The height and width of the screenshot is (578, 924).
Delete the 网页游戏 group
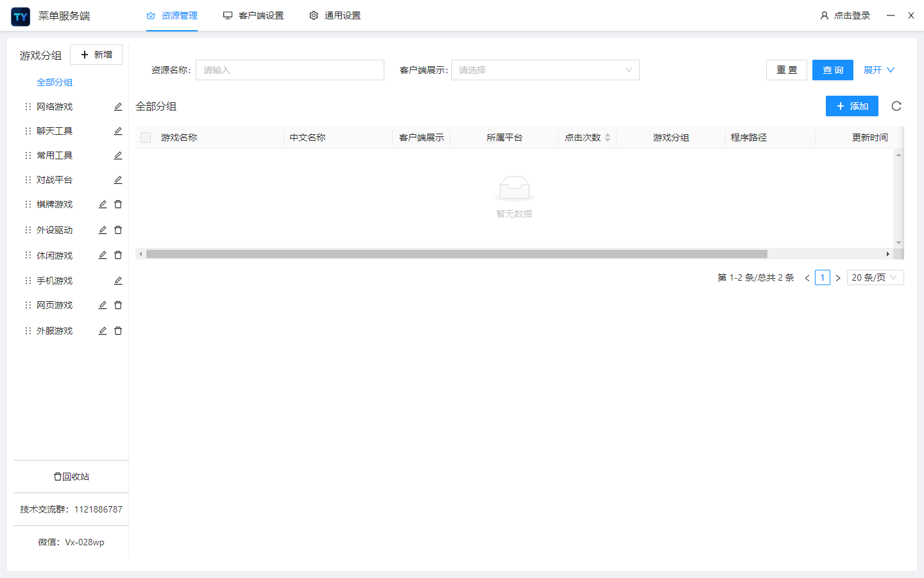click(x=118, y=305)
